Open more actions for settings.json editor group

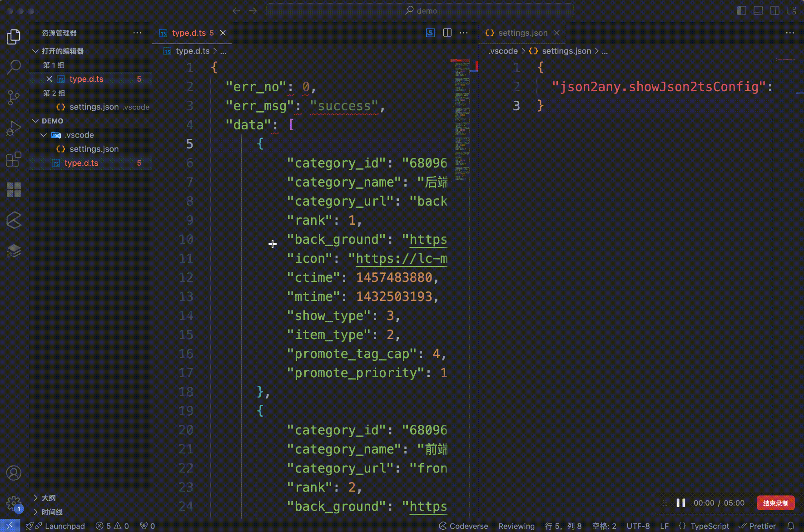[790, 33]
